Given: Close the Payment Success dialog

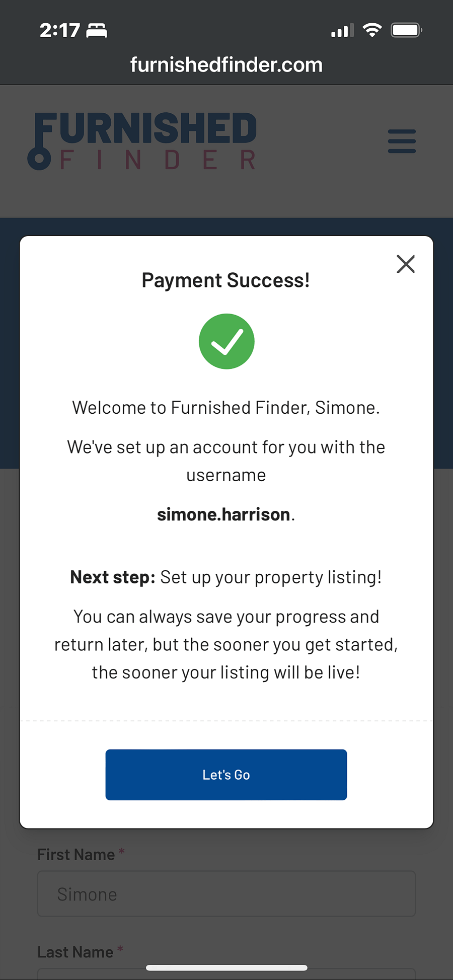Looking at the screenshot, I should pyautogui.click(x=405, y=264).
